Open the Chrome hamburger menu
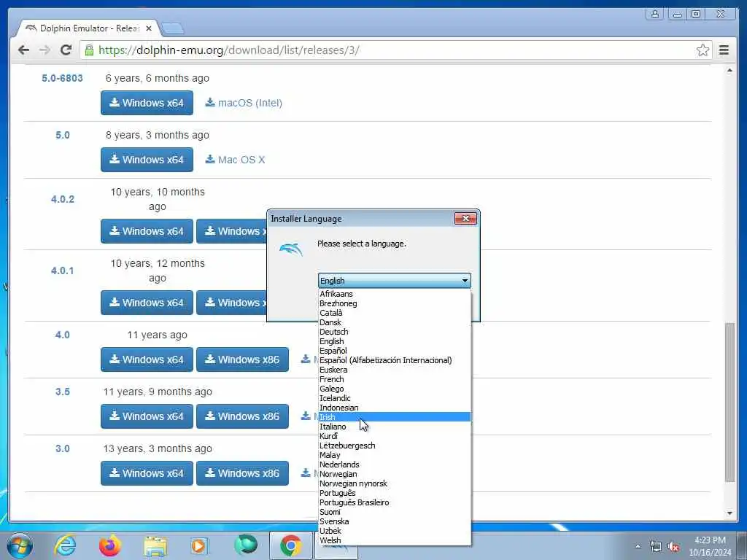Image resolution: width=747 pixels, height=560 pixels. [724, 50]
